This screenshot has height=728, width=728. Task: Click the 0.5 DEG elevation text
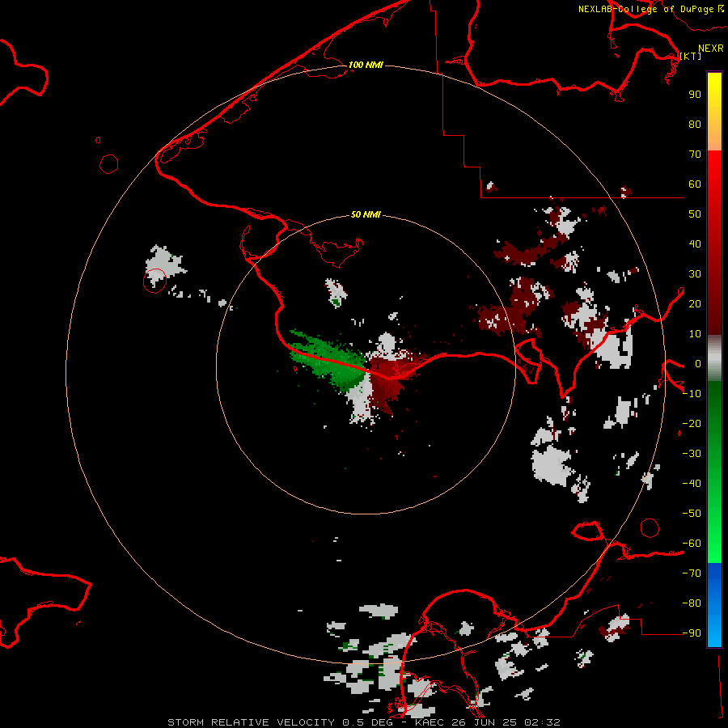click(x=367, y=722)
